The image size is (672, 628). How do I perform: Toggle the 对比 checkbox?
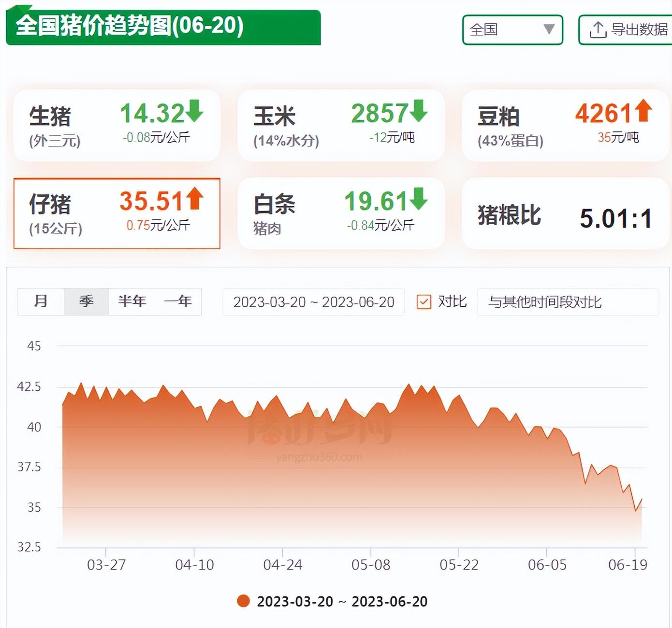(x=424, y=302)
